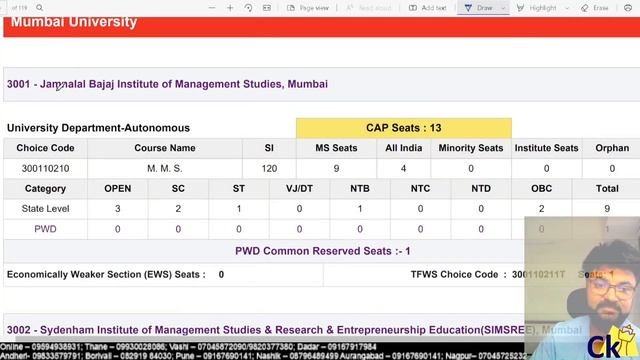Click the presenter webcam video overlay

pyautogui.click(x=582, y=288)
